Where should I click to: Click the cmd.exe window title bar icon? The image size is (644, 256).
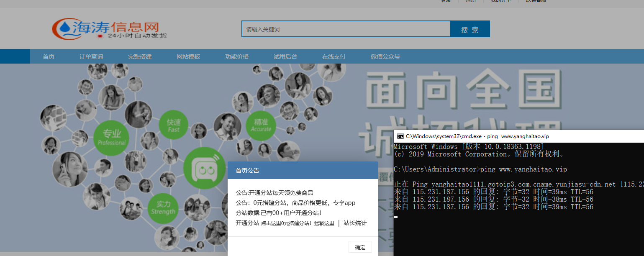coord(400,136)
